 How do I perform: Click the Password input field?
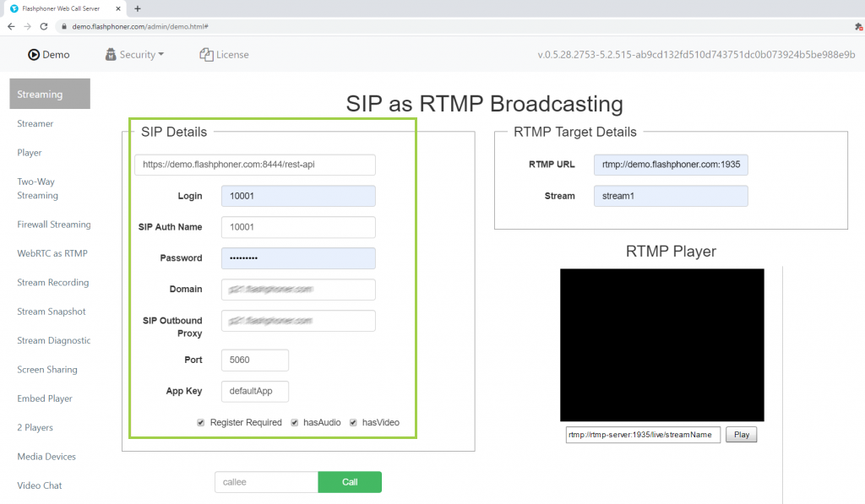click(298, 258)
